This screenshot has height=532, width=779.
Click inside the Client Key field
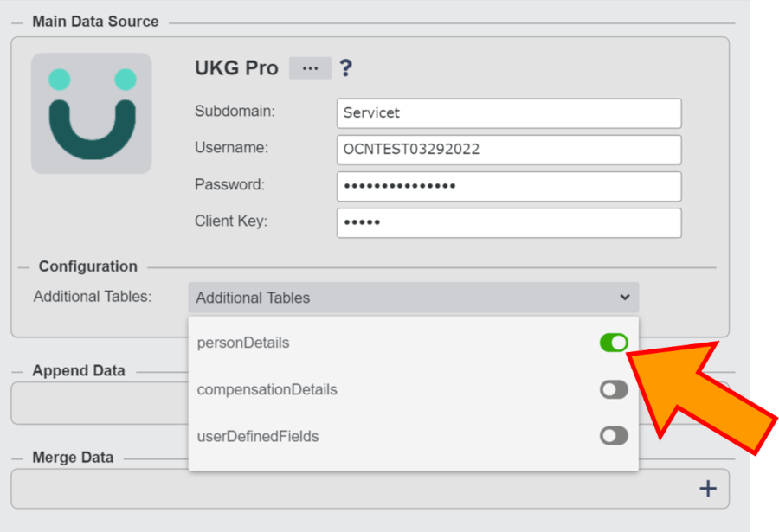(509, 222)
